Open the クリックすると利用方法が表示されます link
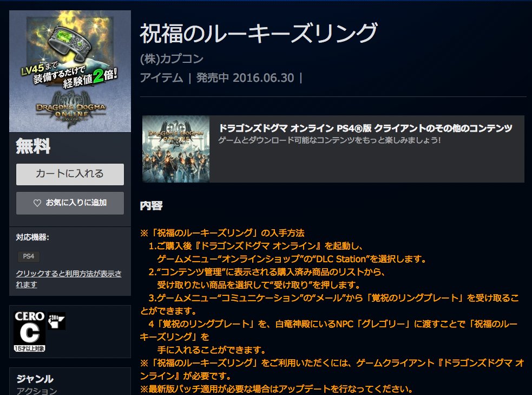The height and width of the screenshot is (395, 532). point(69,279)
